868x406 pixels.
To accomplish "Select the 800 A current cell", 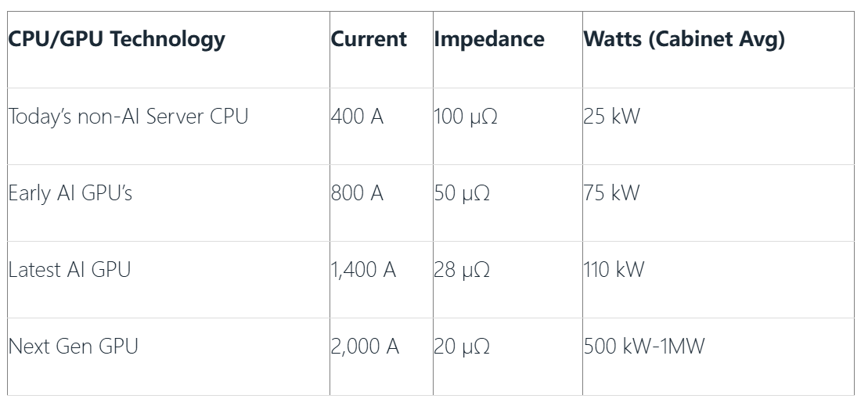I will click(357, 193).
